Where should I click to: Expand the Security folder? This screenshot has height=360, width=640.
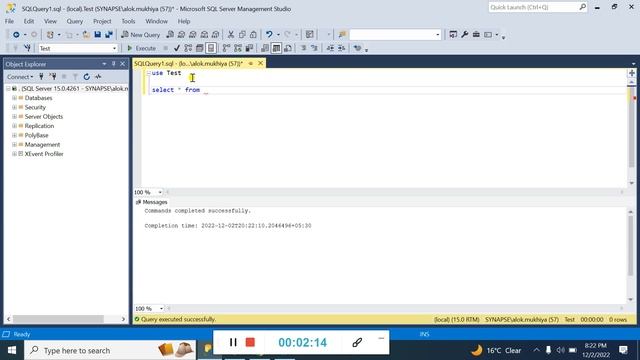click(14, 107)
